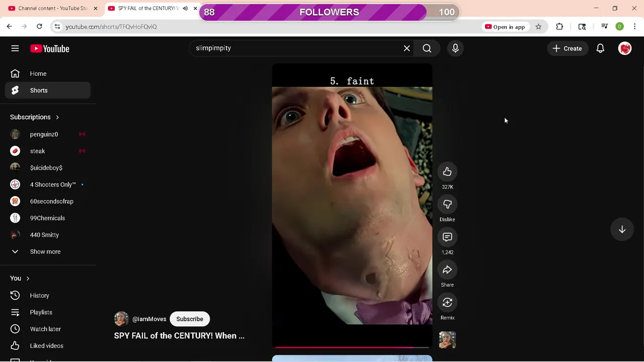644x362 pixels.
Task: Bookmark this page with the star
Action: [538, 27]
